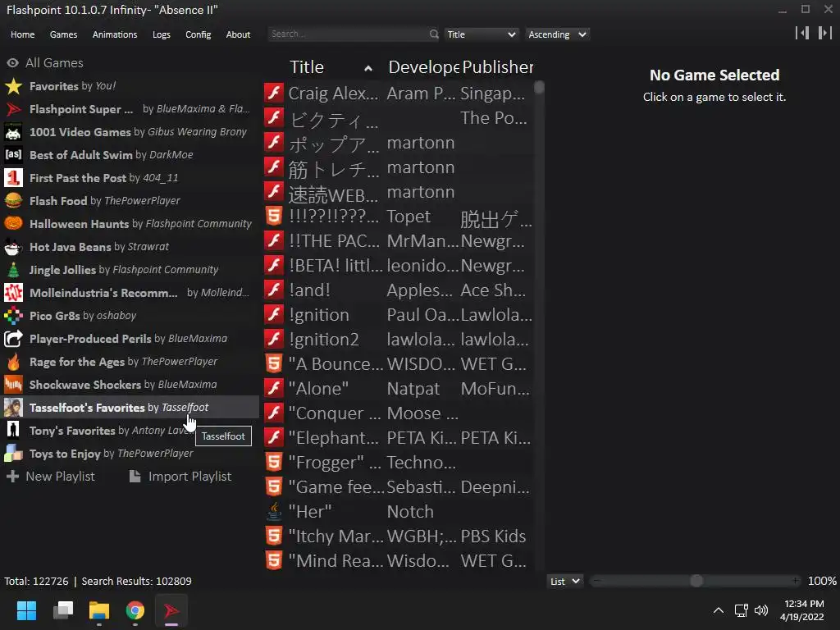Open Task View from the taskbar

click(62, 610)
